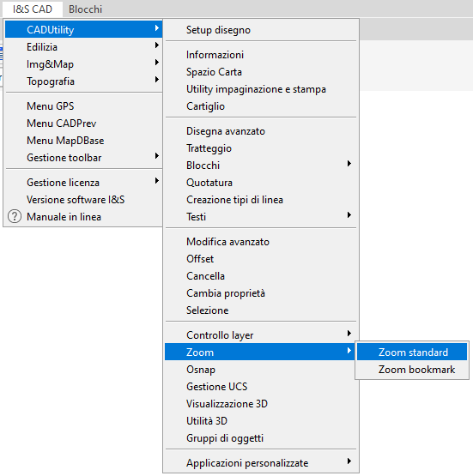Screen dimensions: 473x476
Task: Expand the Gestione licenza submenu
Action: (83, 183)
